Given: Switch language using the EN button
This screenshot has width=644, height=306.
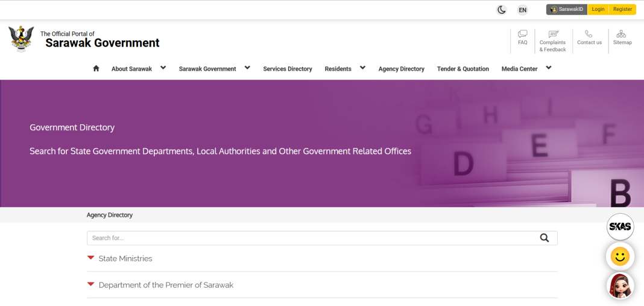Looking at the screenshot, I should coord(522,10).
